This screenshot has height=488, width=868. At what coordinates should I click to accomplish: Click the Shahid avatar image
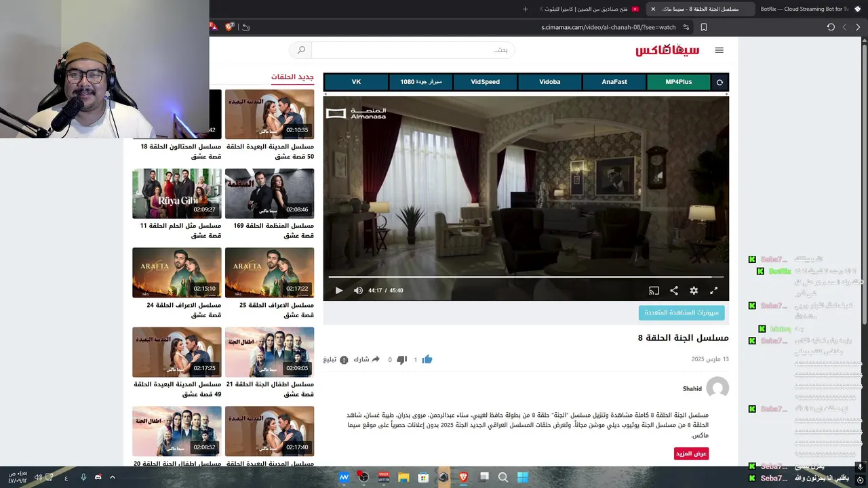click(717, 388)
